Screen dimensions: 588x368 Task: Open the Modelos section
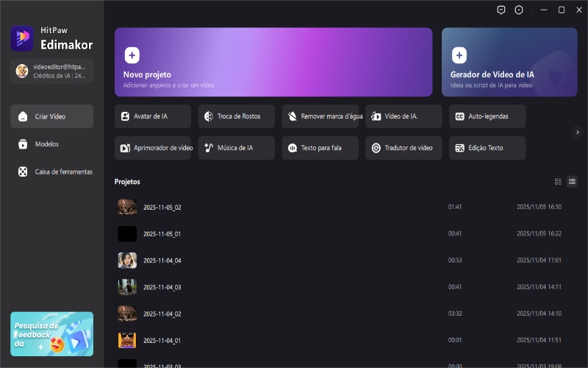click(51, 144)
